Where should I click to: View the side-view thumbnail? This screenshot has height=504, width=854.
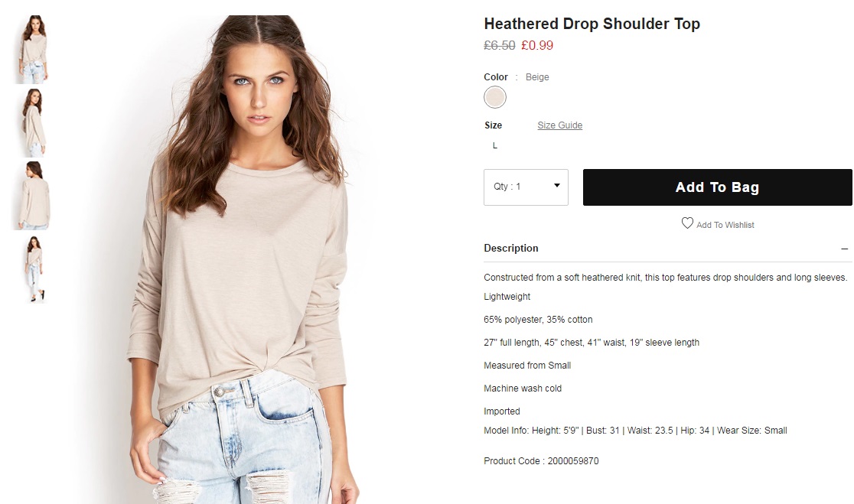pyautogui.click(x=34, y=123)
